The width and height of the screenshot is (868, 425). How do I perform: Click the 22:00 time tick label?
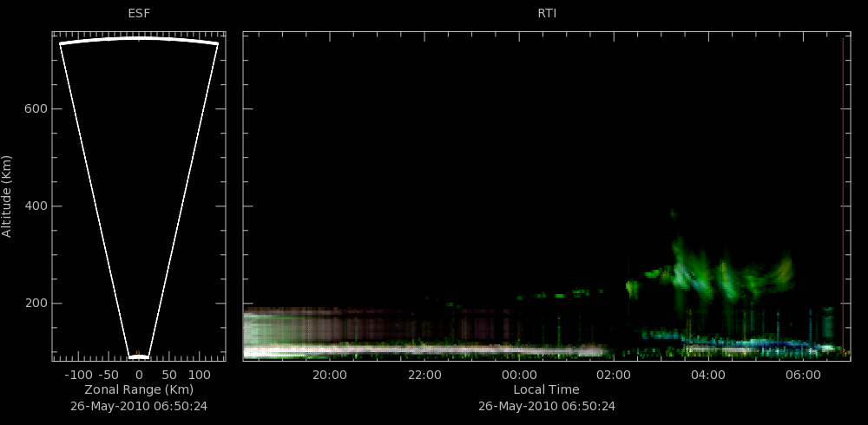pos(424,376)
